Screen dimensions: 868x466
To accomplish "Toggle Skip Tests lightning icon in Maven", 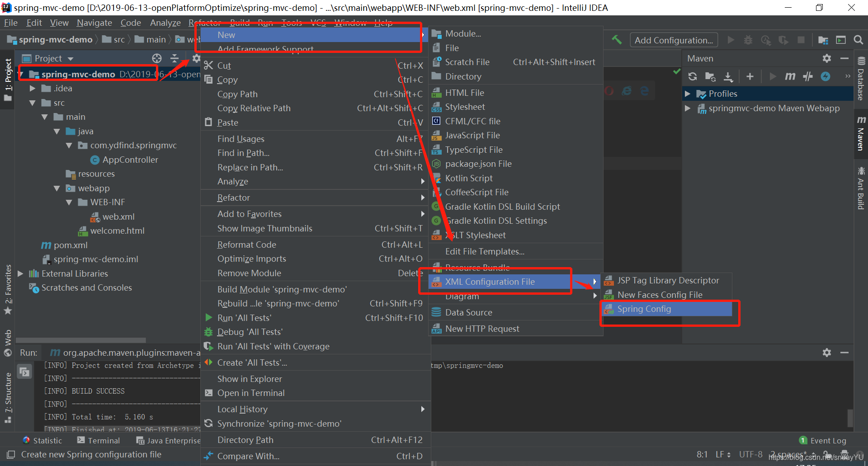I will (x=826, y=76).
